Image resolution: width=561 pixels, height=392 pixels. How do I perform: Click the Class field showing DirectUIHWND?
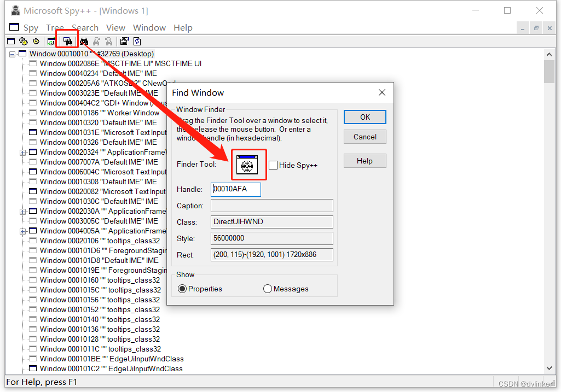(272, 222)
